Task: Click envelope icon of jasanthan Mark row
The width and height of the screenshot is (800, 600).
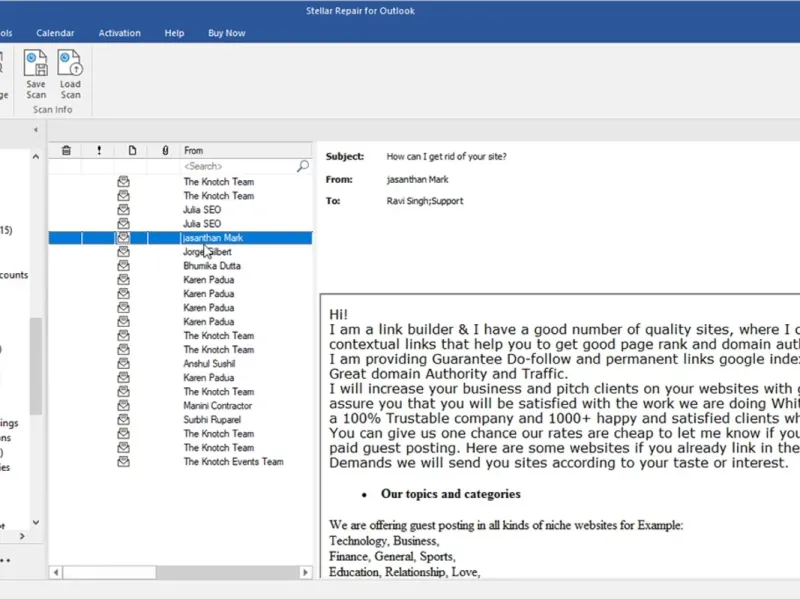Action: click(x=123, y=237)
